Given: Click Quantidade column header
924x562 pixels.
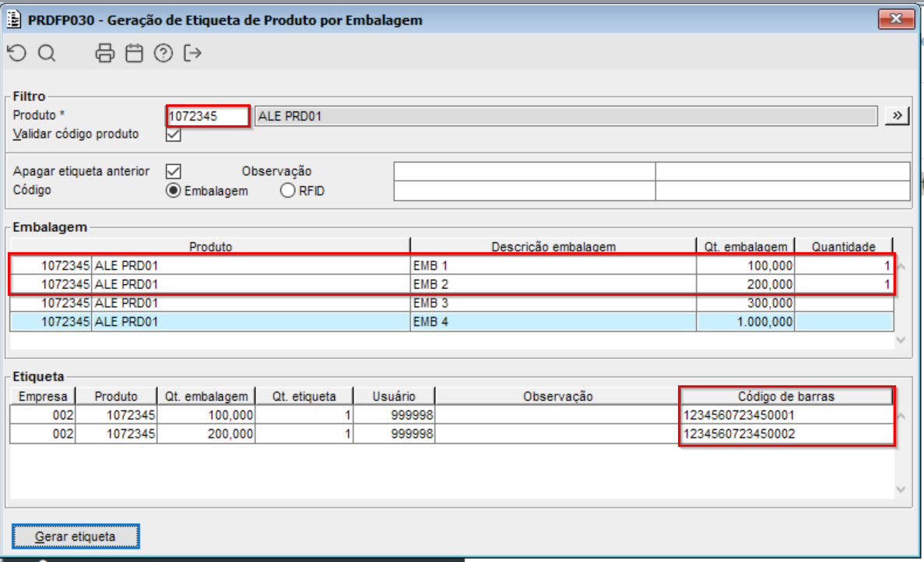Looking at the screenshot, I should coord(843,247).
